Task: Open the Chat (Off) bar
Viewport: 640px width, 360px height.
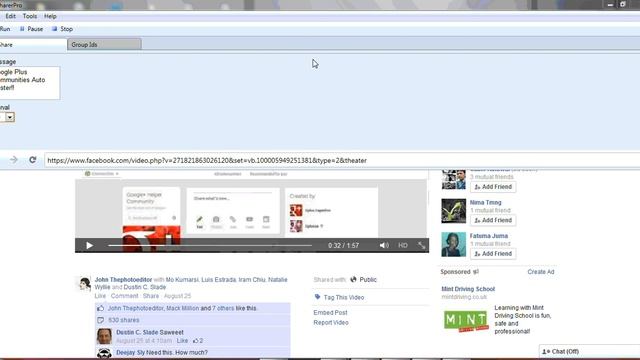Action: 589,351
